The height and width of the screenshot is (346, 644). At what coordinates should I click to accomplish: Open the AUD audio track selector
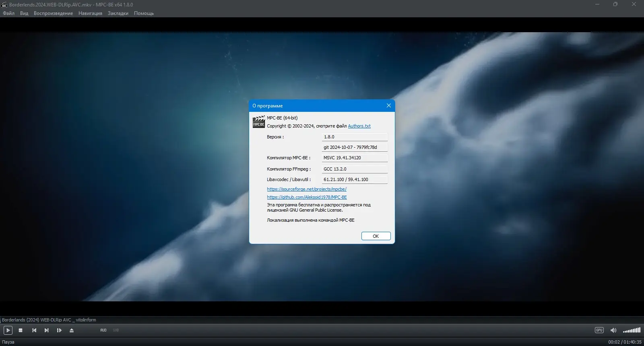(103, 330)
